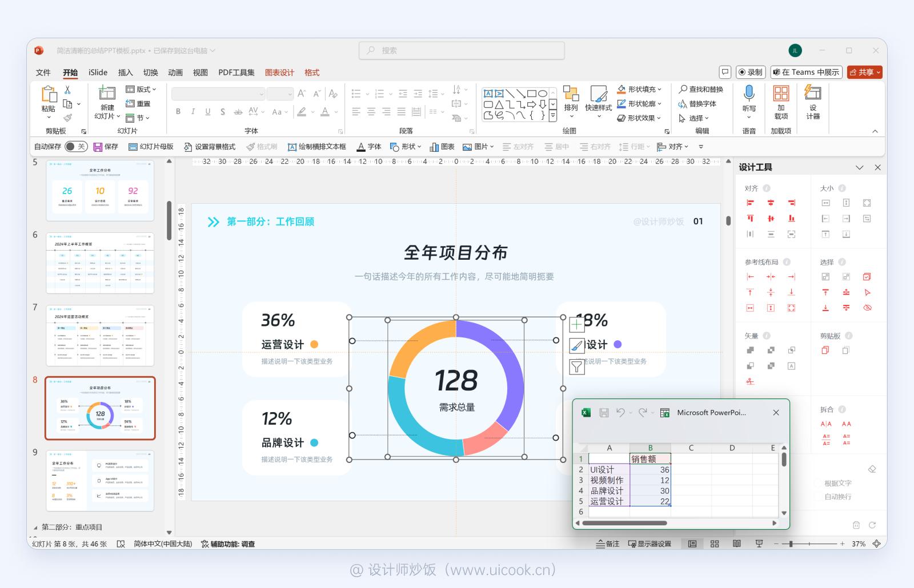Viewport: 914px width, 588px height.
Task: Switch to the Insert (插入) tab
Action: click(x=125, y=73)
